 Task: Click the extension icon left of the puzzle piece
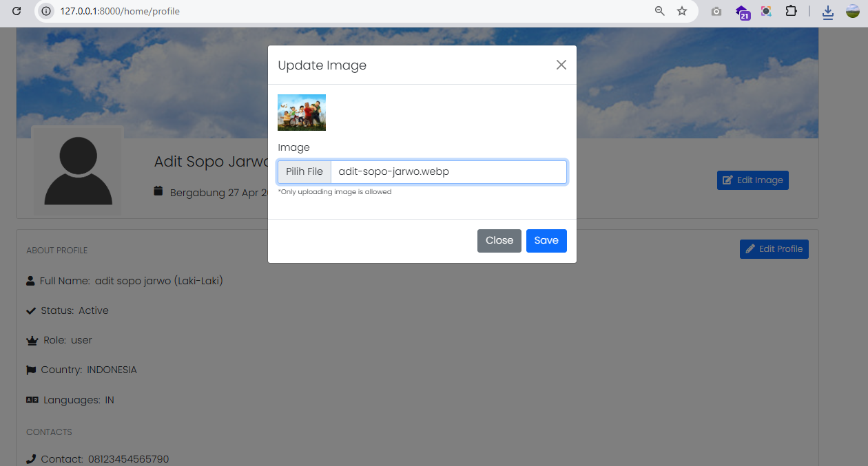766,11
